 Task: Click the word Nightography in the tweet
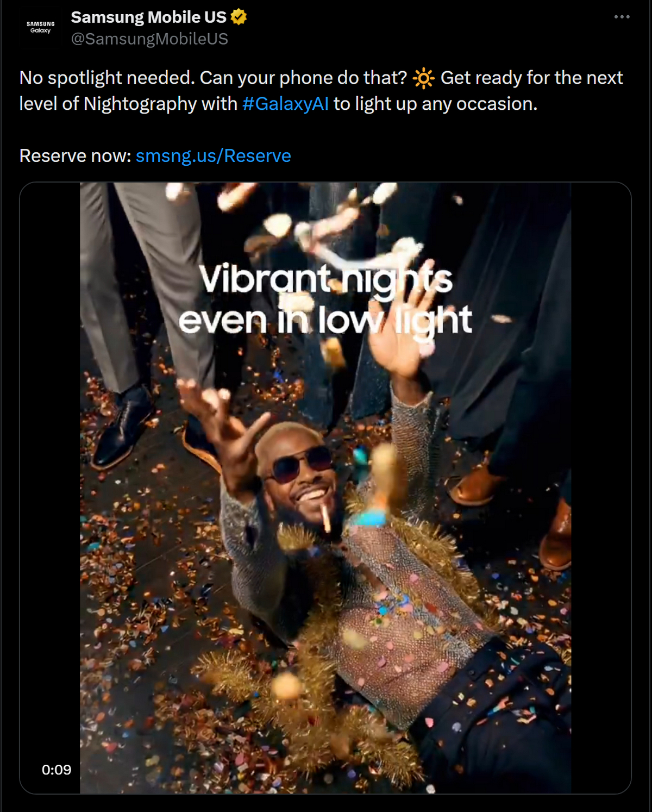(x=140, y=104)
